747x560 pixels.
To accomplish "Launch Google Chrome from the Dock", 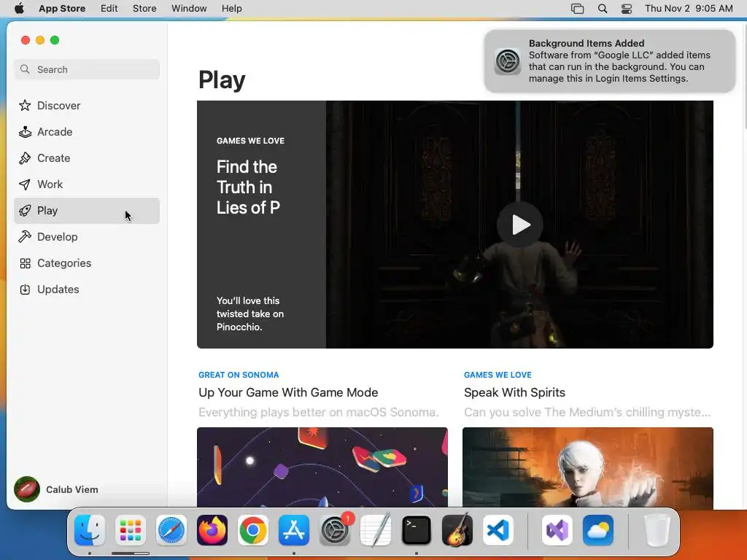I will click(253, 530).
